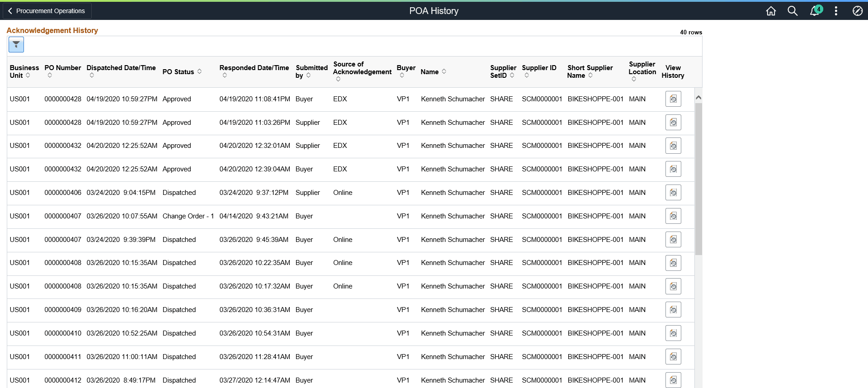868x388 pixels.
Task: Select the "0000000412" PO number cell
Action: click(x=63, y=380)
